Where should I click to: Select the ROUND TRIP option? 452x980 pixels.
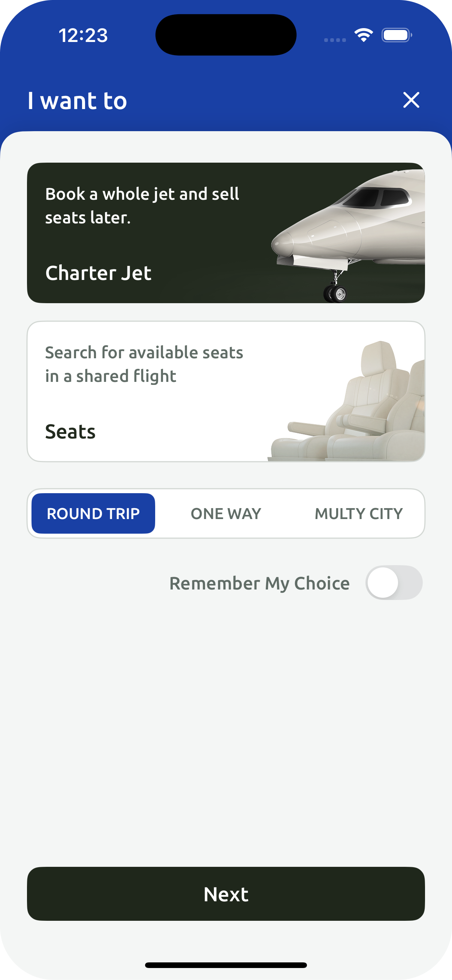click(x=93, y=513)
